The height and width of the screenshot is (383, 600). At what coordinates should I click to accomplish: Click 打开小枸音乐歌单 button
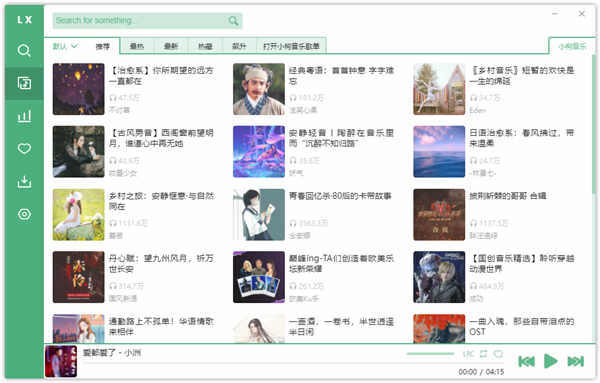pos(291,46)
